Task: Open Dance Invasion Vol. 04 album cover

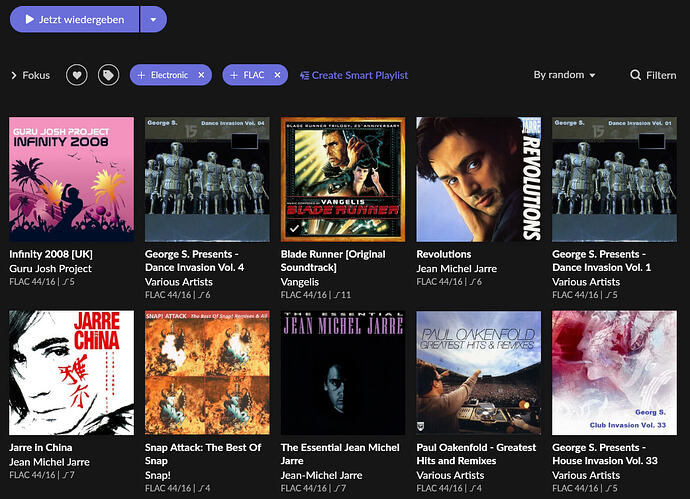Action: coord(207,179)
